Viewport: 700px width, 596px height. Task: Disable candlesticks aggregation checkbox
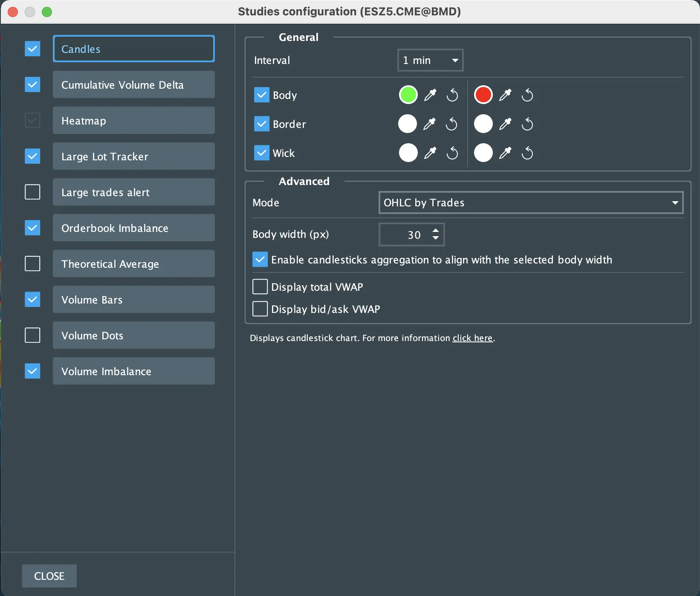260,260
